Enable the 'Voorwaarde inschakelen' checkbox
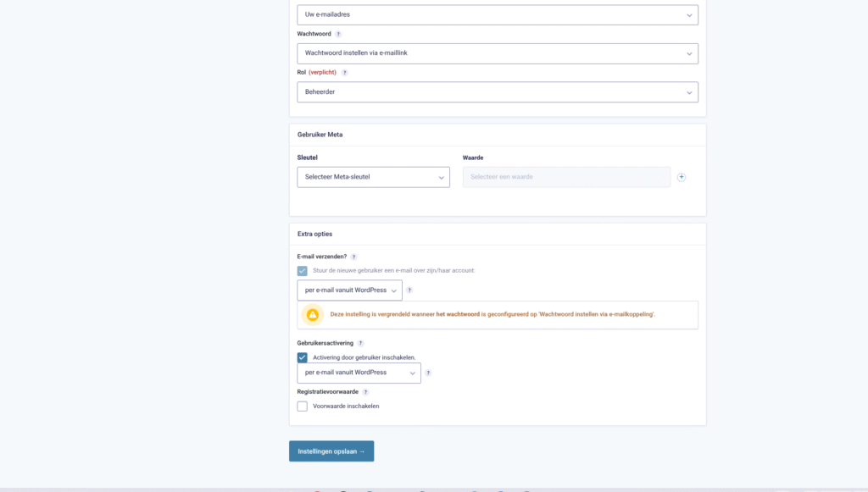868x492 pixels. (302, 406)
